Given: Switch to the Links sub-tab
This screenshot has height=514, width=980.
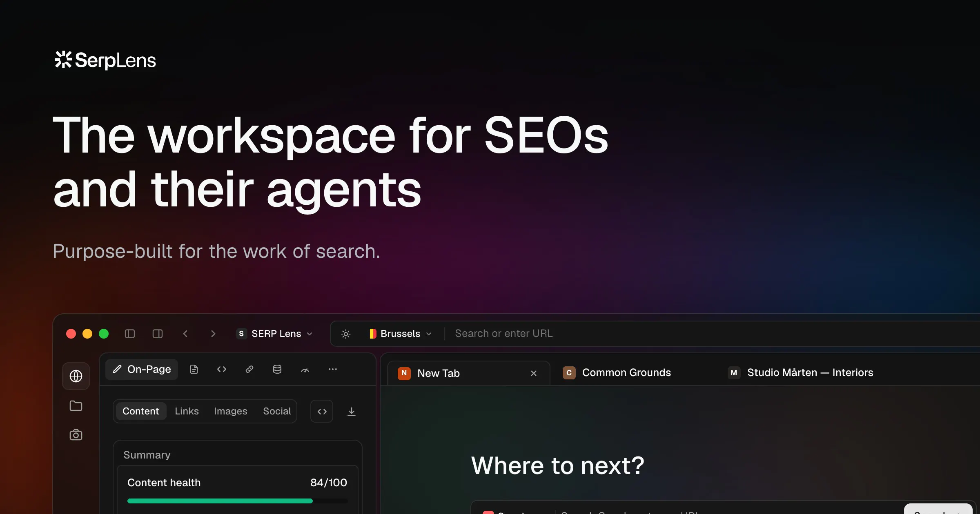Looking at the screenshot, I should pyautogui.click(x=187, y=411).
